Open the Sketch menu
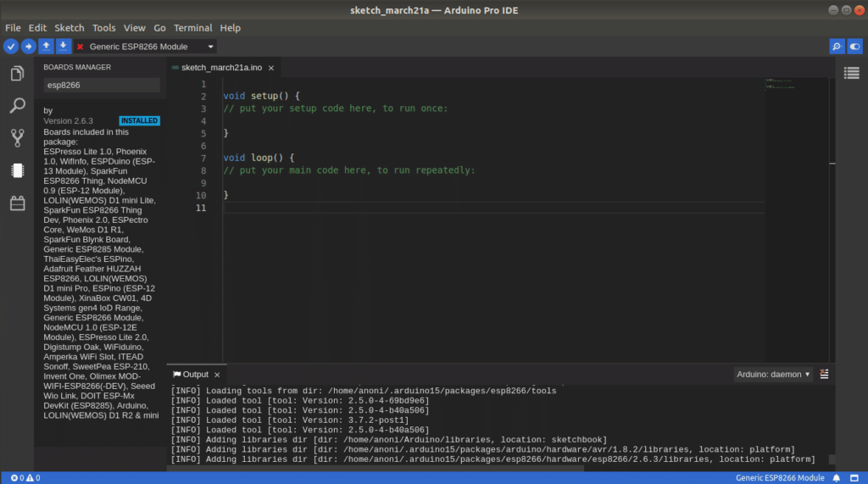868x484 pixels. pos(70,28)
